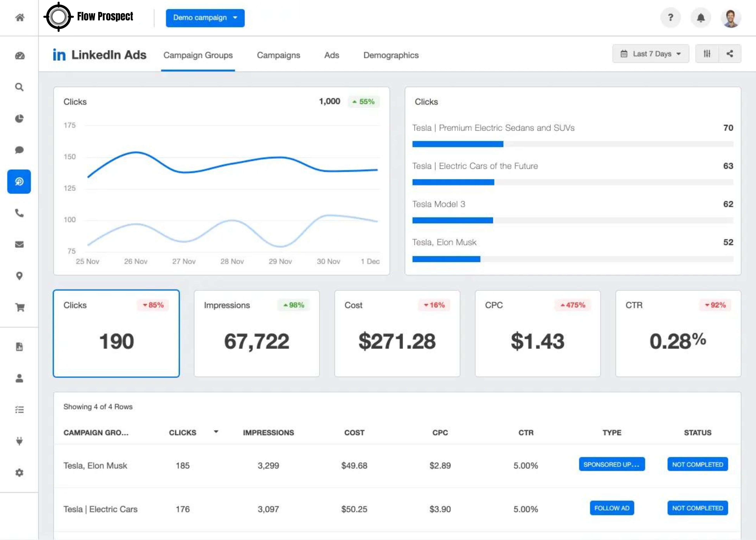Click the shopping cart sidebar icon

pos(20,307)
